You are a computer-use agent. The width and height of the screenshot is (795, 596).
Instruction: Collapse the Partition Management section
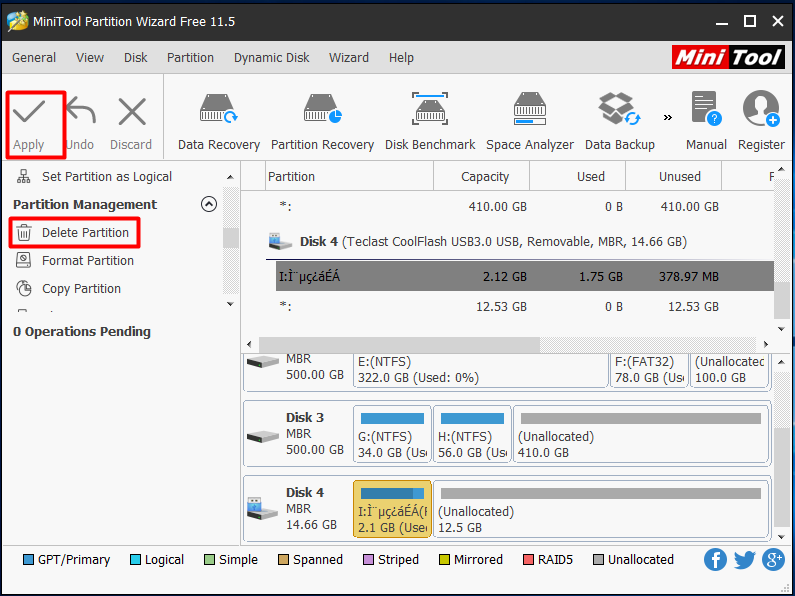click(209, 204)
